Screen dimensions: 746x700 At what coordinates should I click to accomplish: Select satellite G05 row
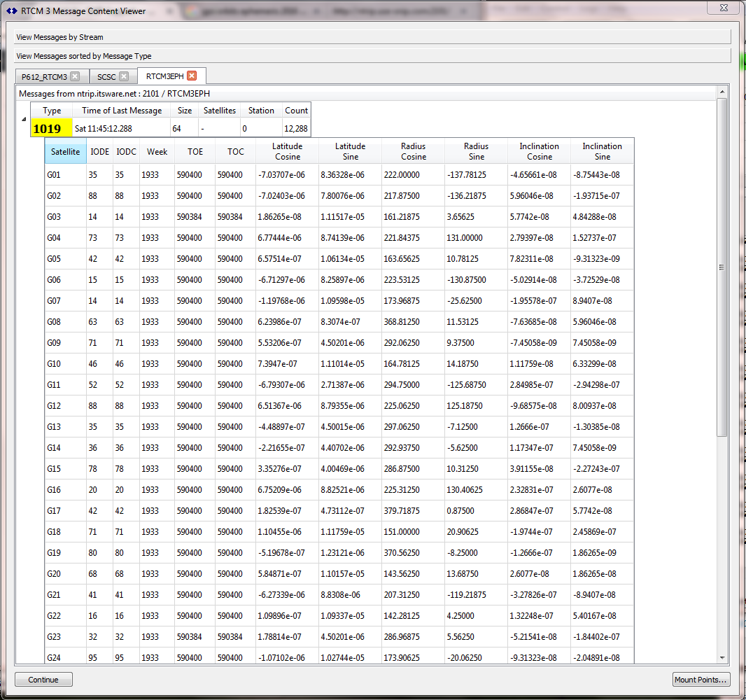[339, 259]
